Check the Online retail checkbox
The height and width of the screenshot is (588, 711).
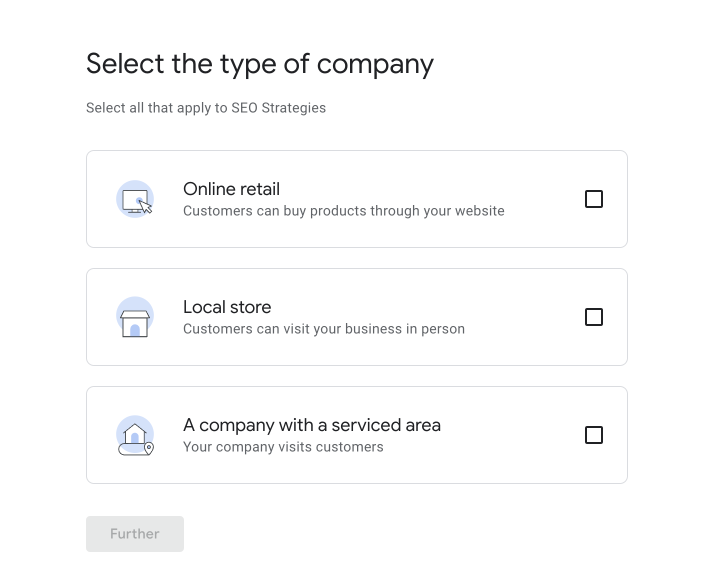coord(593,199)
